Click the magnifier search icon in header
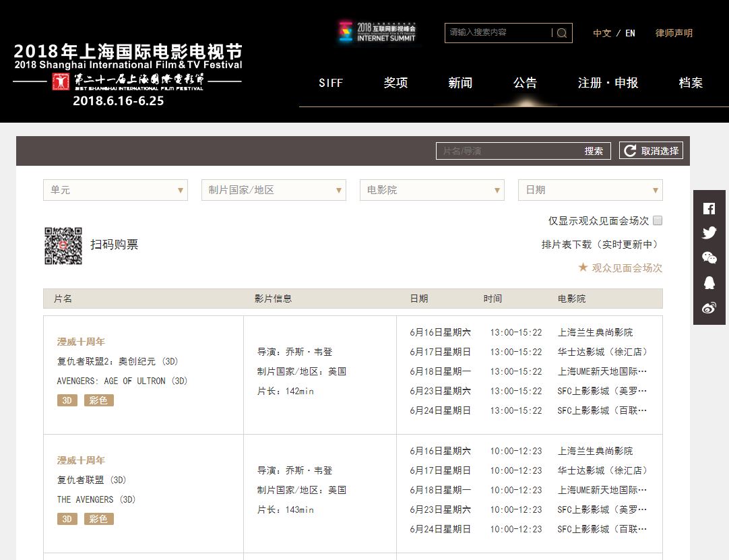Image resolution: width=729 pixels, height=560 pixels. (562, 33)
